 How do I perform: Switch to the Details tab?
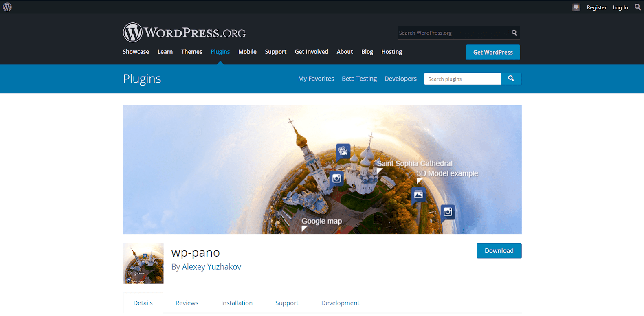143,303
